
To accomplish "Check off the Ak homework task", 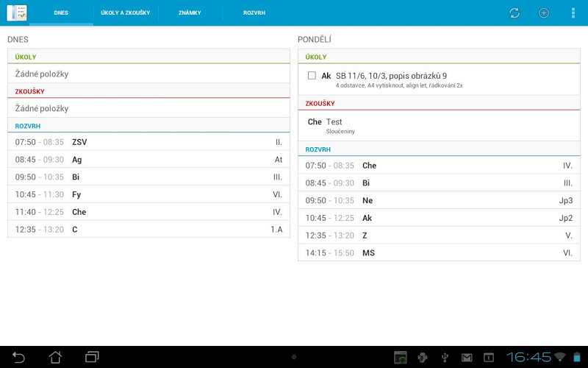I will 312,76.
